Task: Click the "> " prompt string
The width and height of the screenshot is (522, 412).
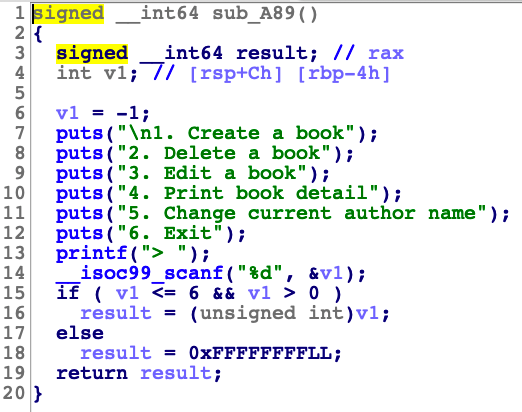Action: pos(164,253)
